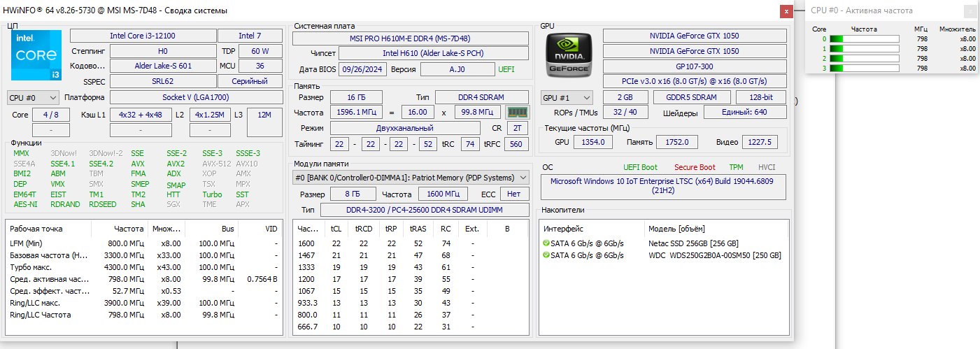Click the shaders field 'Единый: 640'
Viewport: 980px width, 349px height.
744,113
